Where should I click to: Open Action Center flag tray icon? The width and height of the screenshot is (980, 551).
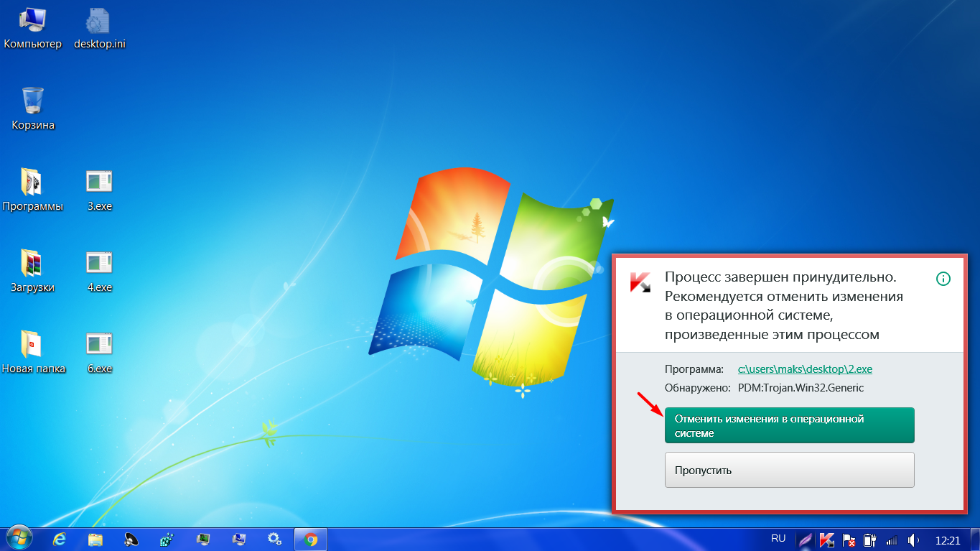849,540
